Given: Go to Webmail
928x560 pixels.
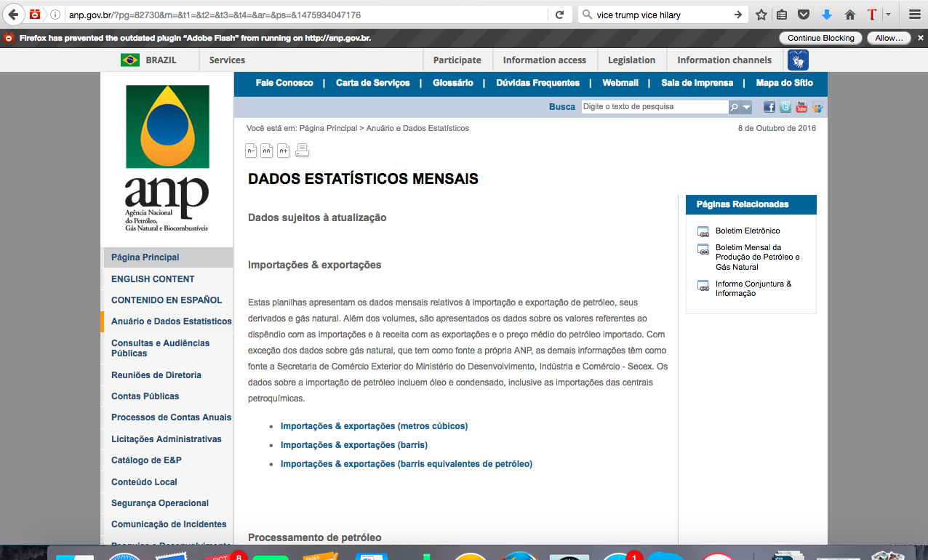Looking at the screenshot, I should (620, 83).
